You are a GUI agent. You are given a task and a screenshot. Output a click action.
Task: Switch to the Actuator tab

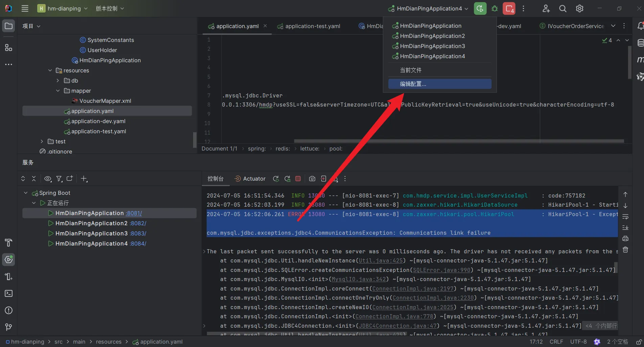(250, 179)
